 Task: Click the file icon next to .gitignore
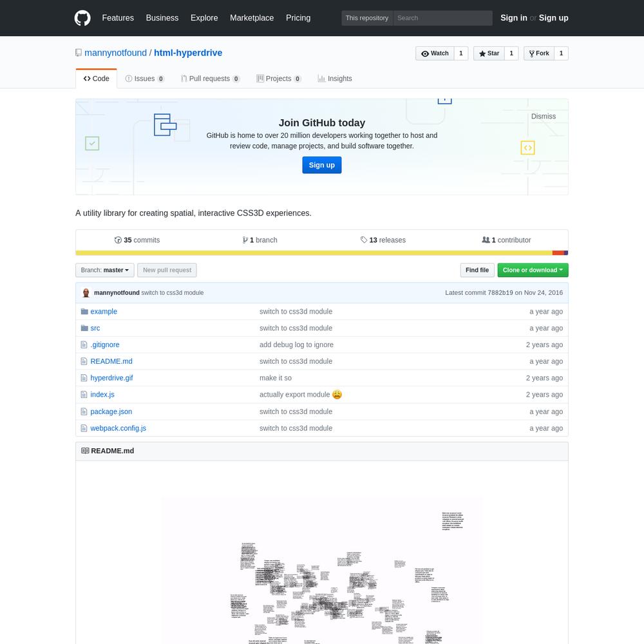(x=84, y=345)
